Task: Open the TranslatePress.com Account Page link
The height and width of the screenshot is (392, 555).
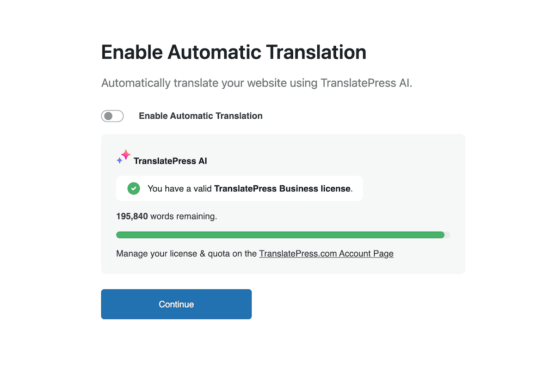Action: click(x=326, y=253)
